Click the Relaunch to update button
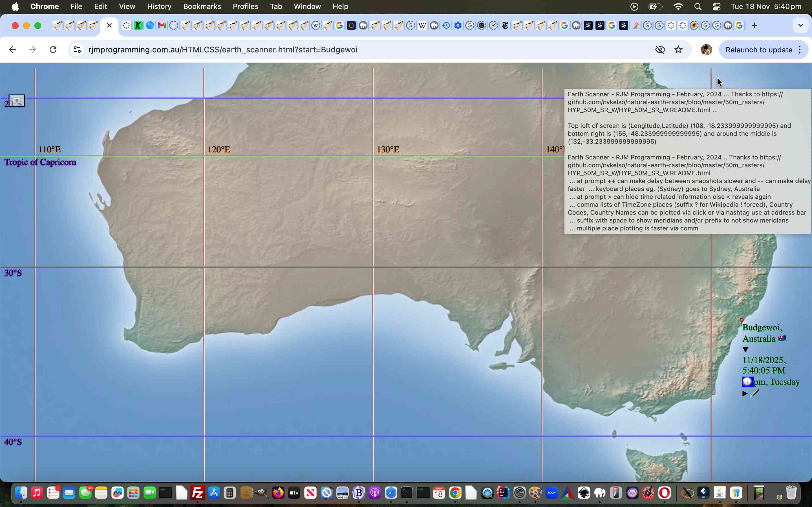 (x=759, y=49)
